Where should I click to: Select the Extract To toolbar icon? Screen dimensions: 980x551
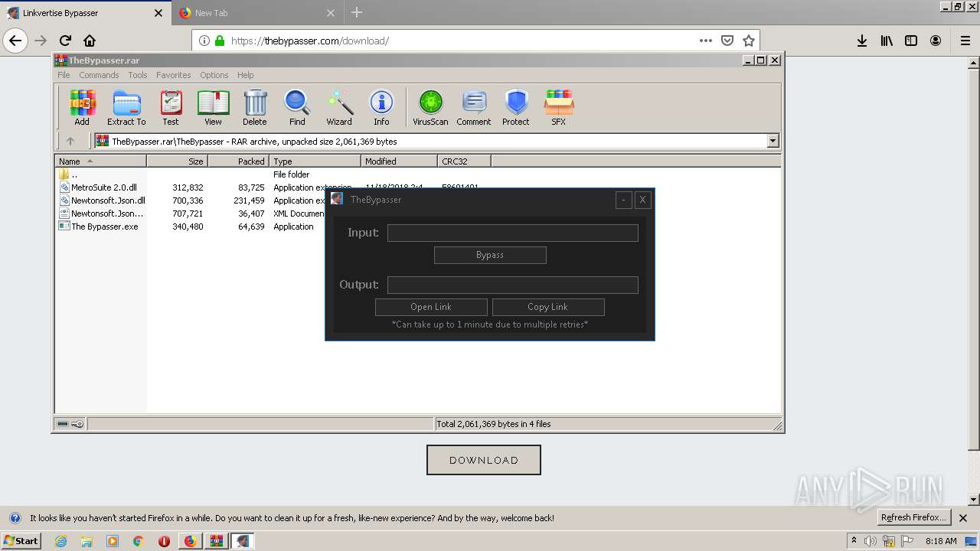coord(126,107)
